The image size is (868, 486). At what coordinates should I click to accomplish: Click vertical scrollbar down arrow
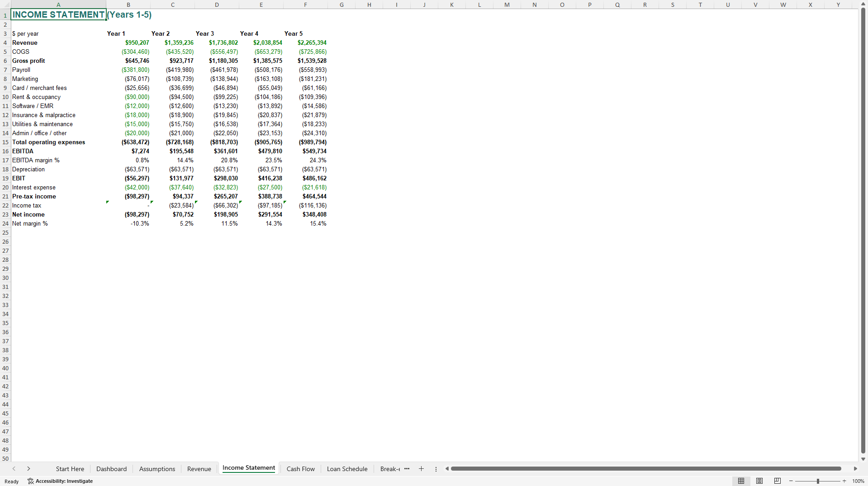coord(863,459)
